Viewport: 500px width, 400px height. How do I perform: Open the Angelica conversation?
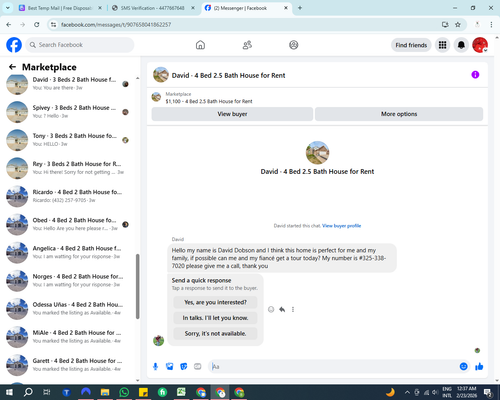tap(68, 252)
